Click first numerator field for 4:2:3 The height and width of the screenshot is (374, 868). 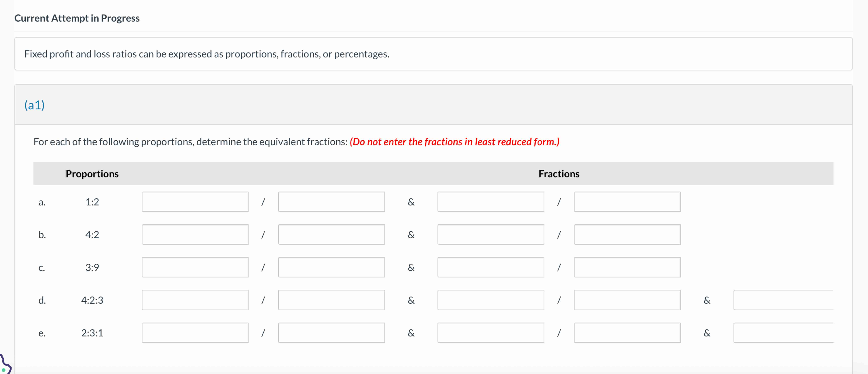195,300
